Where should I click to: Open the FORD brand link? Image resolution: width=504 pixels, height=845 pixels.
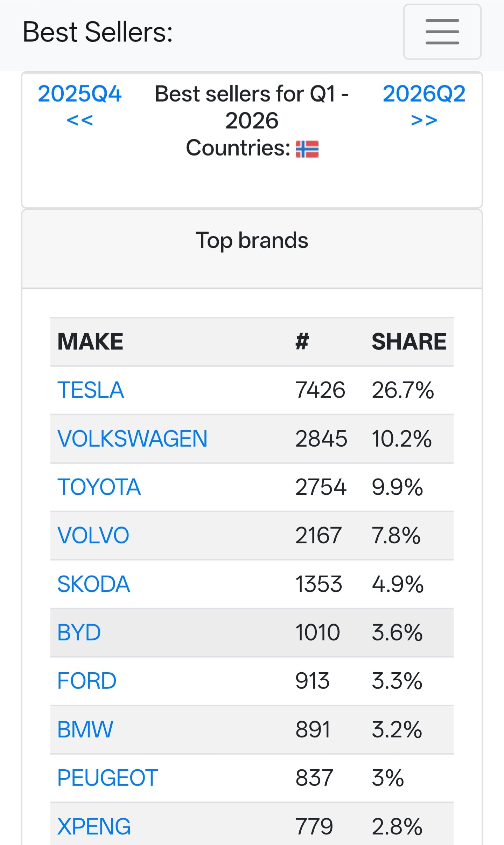[x=87, y=681]
